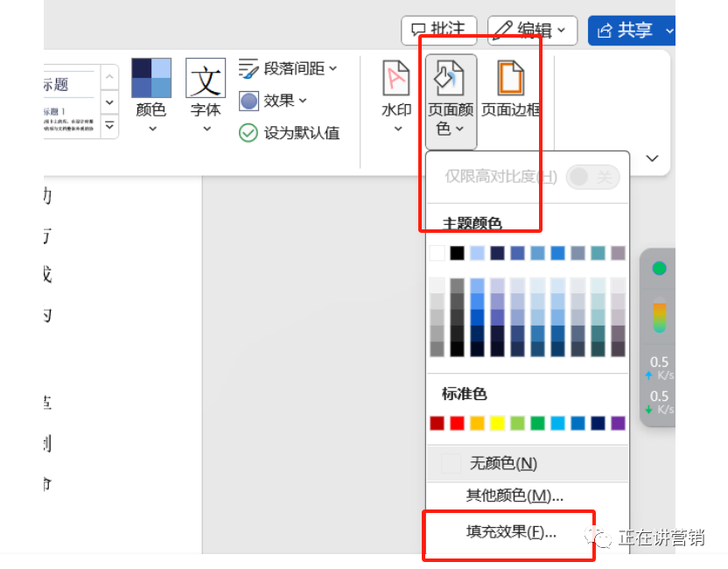
Task: Select white theme color swatch
Action: coord(437,253)
